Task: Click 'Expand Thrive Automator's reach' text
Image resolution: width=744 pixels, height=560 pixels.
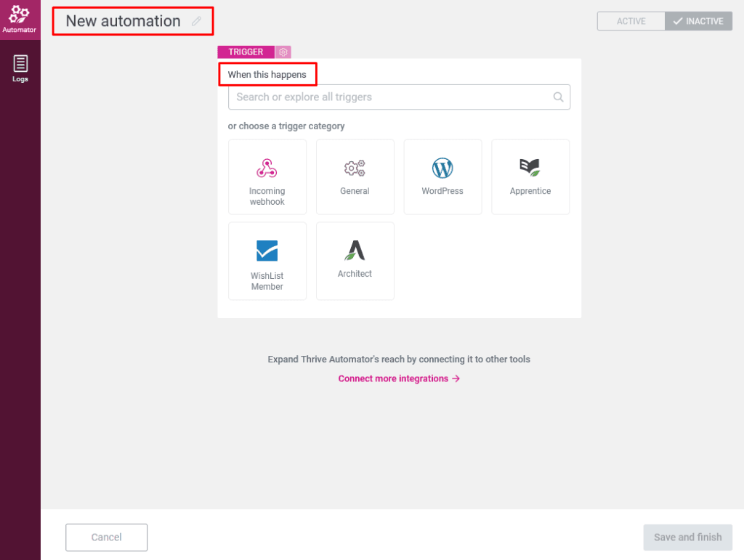Action: 399,360
